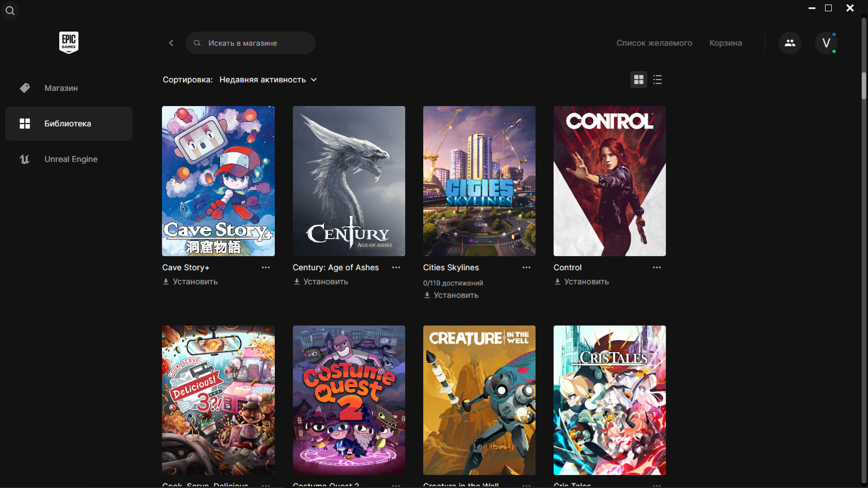The width and height of the screenshot is (868, 488).
Task: Open options menu for Cities Skylines
Action: coord(527,267)
